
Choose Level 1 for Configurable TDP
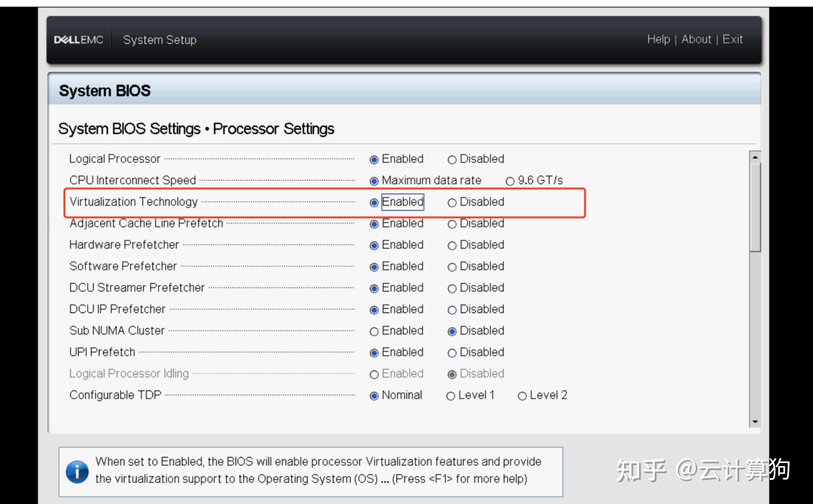pos(451,396)
